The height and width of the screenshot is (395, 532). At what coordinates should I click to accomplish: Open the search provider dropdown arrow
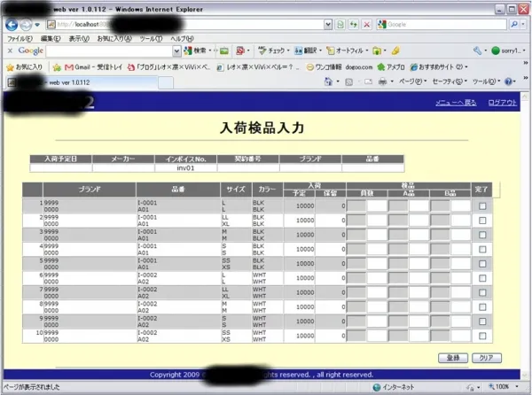tap(523, 25)
